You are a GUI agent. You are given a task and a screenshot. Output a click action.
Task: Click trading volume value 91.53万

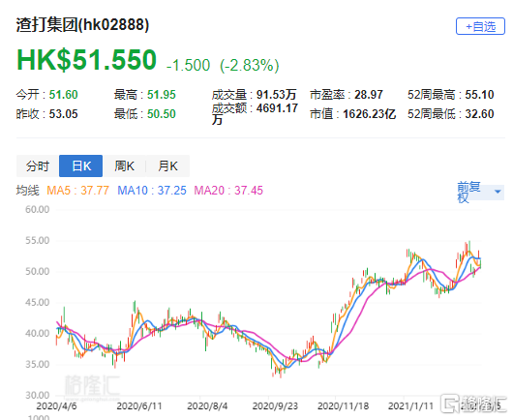[276, 95]
